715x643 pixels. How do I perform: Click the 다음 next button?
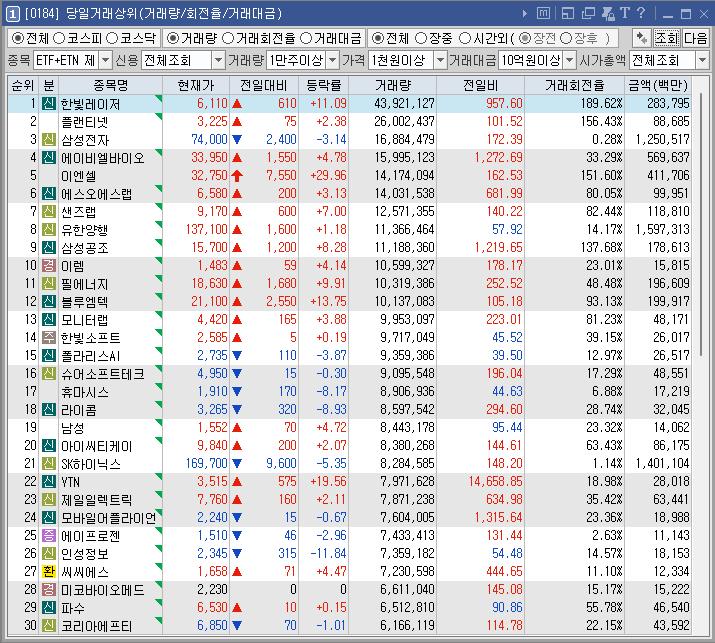(695, 38)
